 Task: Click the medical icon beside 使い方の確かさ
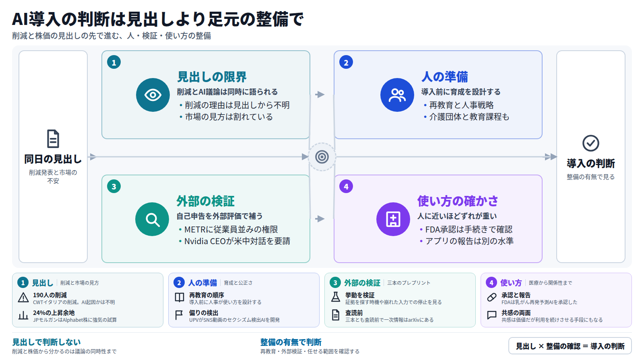coord(393,219)
